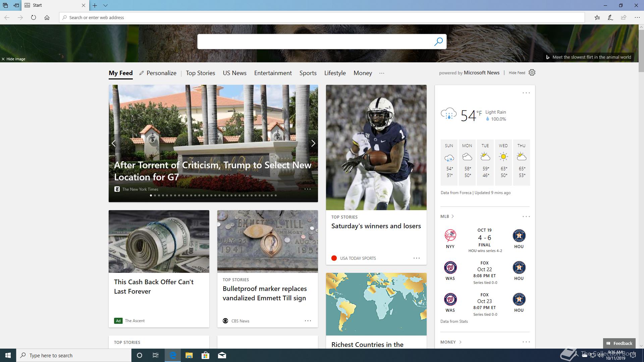Open File Explorer from taskbar
Image resolution: width=644 pixels, height=362 pixels.
tap(189, 355)
